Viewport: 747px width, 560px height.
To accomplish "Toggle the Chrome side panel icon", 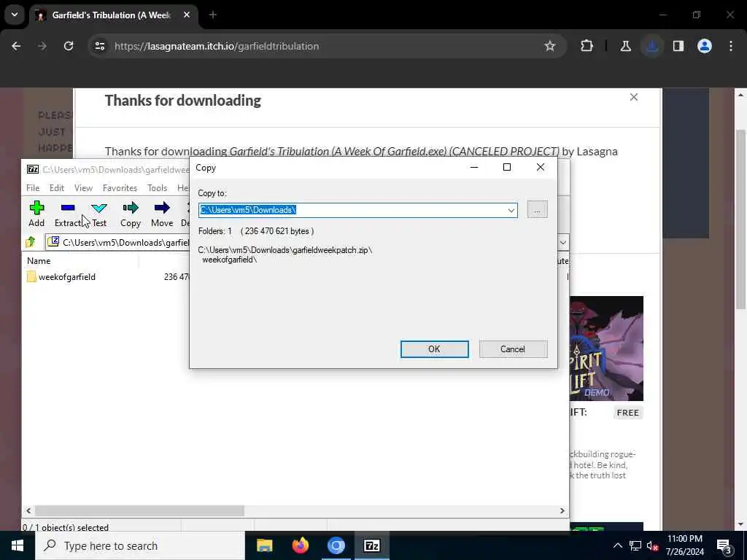I will [678, 46].
